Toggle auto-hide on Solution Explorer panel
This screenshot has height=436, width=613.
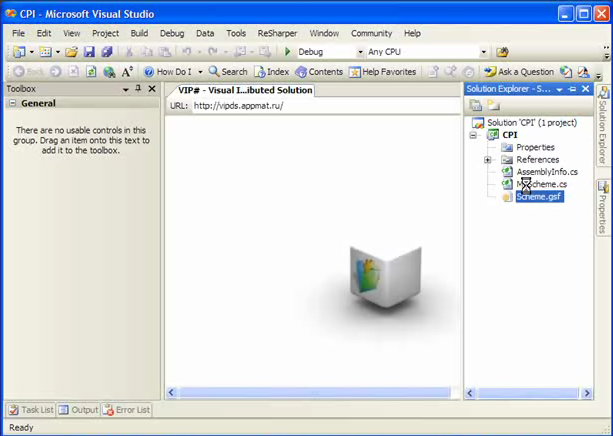572,89
